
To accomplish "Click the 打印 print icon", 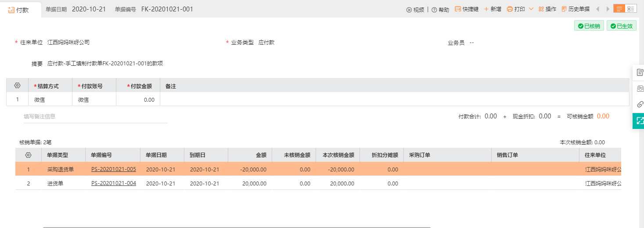I will pos(510,9).
